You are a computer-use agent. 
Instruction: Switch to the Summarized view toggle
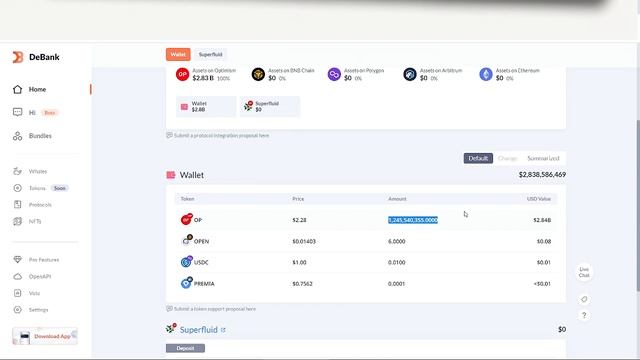click(543, 158)
